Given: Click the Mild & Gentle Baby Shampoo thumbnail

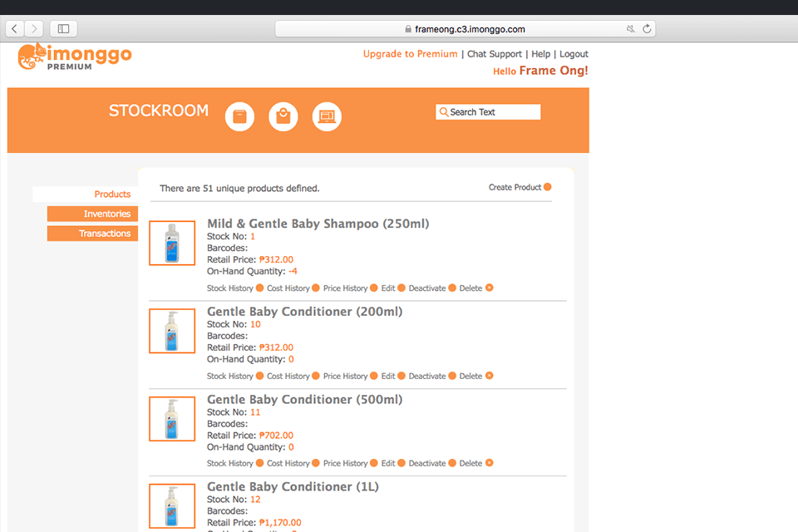Looking at the screenshot, I should tap(172, 244).
